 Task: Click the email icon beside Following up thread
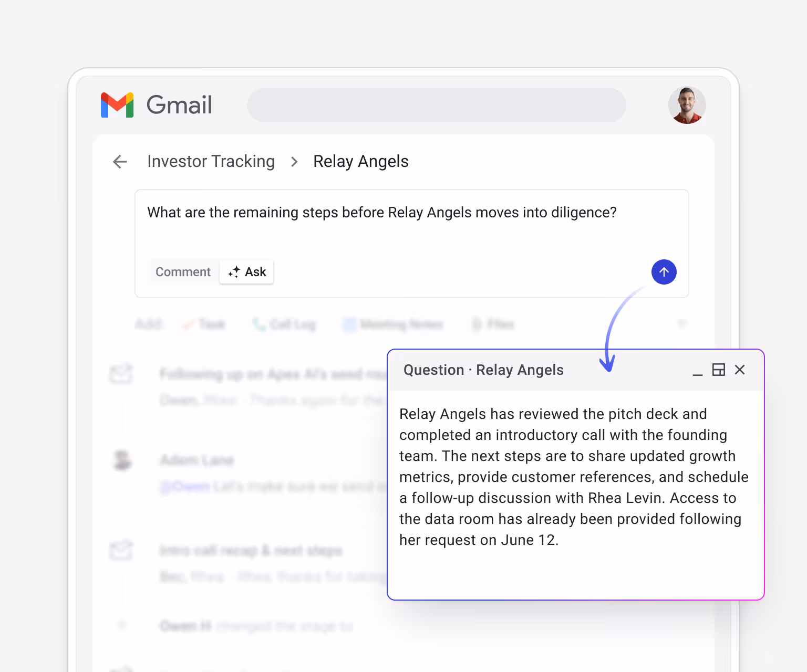point(121,374)
